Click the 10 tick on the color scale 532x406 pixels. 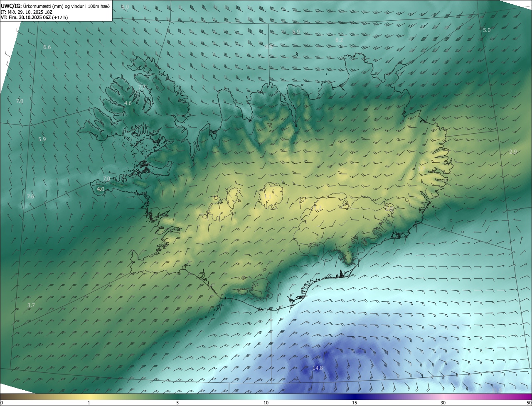tap(266, 403)
